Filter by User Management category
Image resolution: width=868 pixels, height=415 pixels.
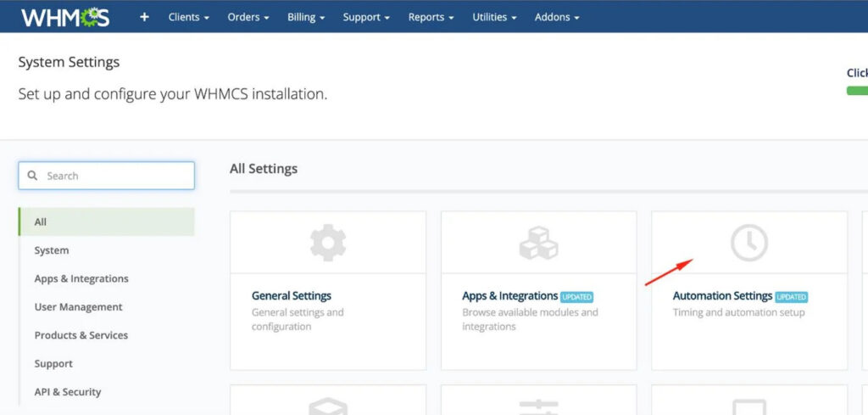tap(78, 307)
